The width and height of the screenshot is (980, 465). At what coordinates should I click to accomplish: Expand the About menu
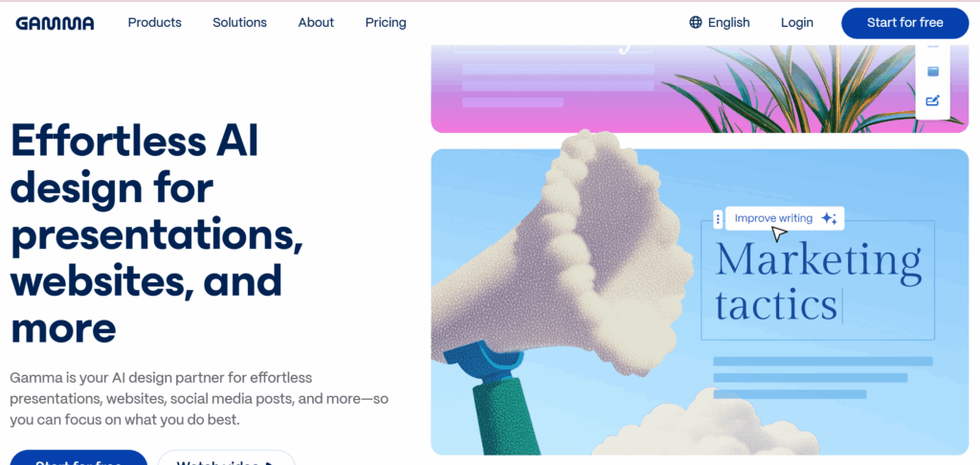(x=316, y=23)
